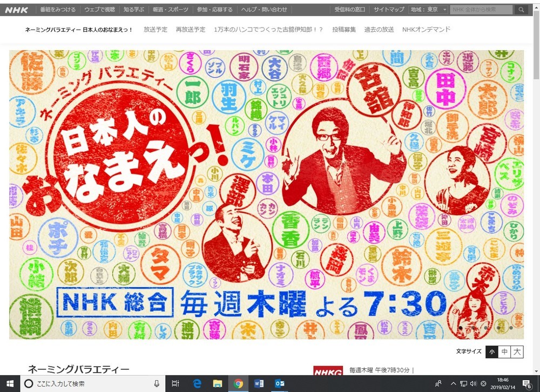Open Microsoft Edge from the taskbar
Image resolution: width=540 pixels, height=392 pixels.
[197, 383]
